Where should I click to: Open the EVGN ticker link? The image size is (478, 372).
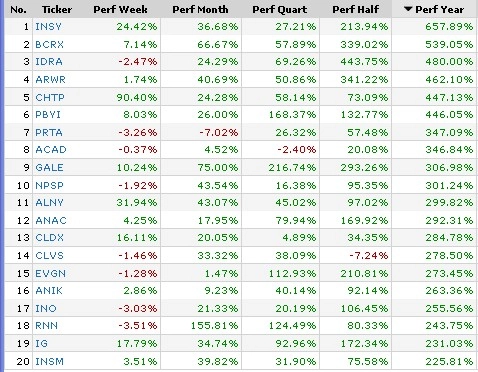click(x=50, y=273)
